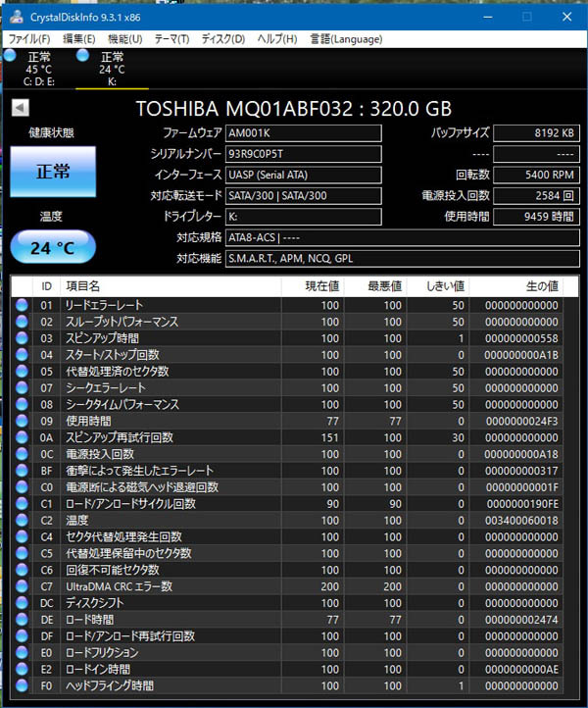Click the status orb for ID 0A スピンアップ再試行回数
588x708 pixels.
(22, 437)
